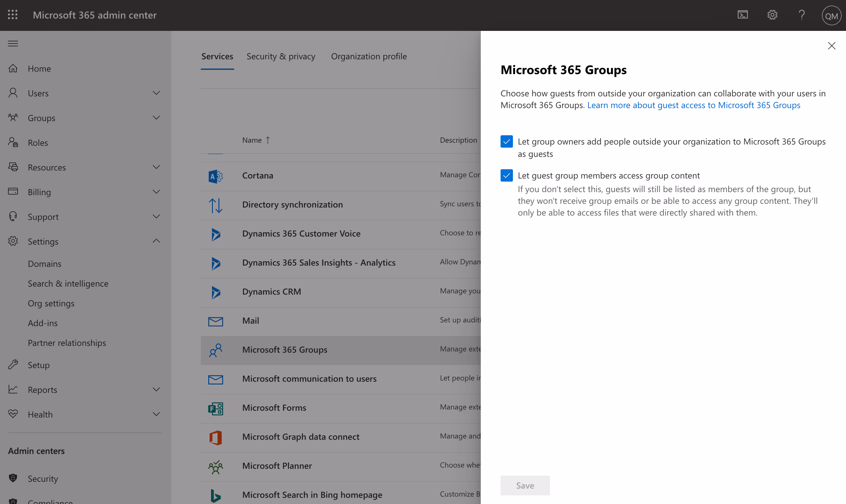Open the Settings gear in top bar
The image size is (846, 504).
(x=772, y=15)
